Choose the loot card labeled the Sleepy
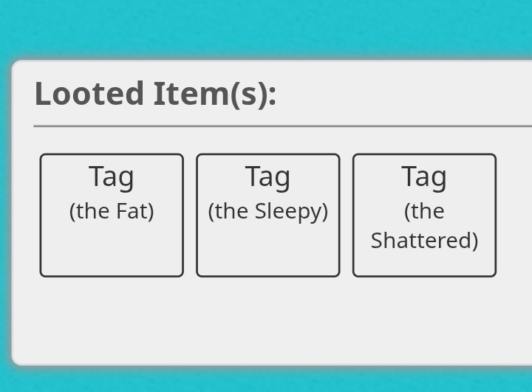The image size is (532, 392). click(268, 216)
